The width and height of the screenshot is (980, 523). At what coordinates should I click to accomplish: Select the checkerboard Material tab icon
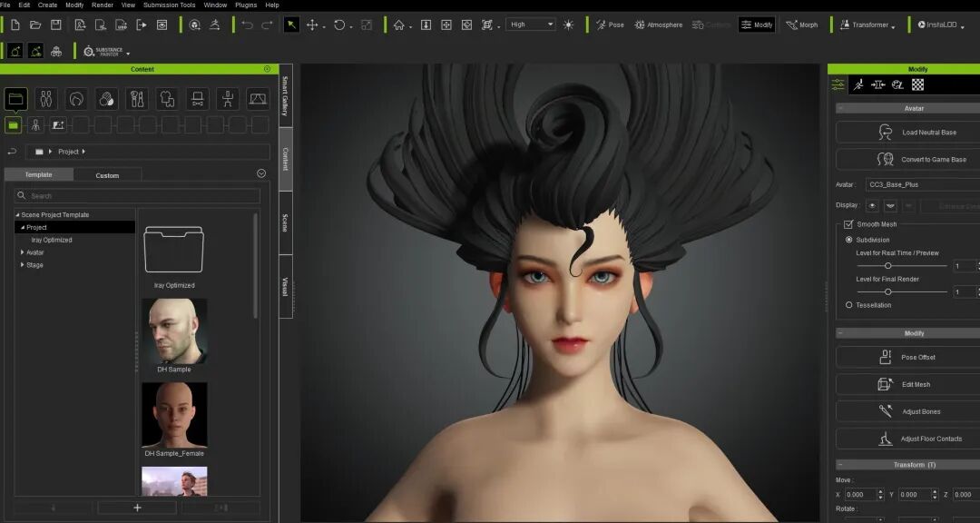917,84
